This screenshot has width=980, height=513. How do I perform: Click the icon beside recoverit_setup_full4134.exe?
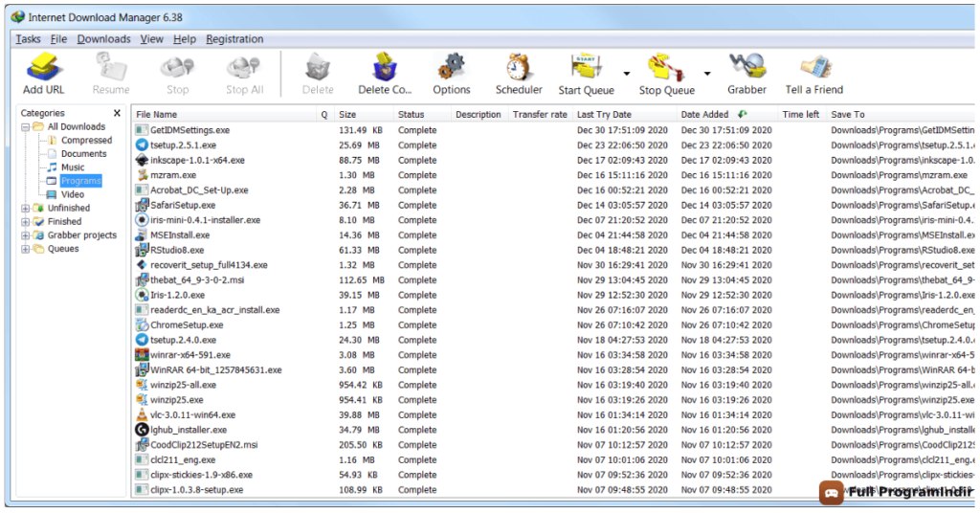tap(142, 265)
